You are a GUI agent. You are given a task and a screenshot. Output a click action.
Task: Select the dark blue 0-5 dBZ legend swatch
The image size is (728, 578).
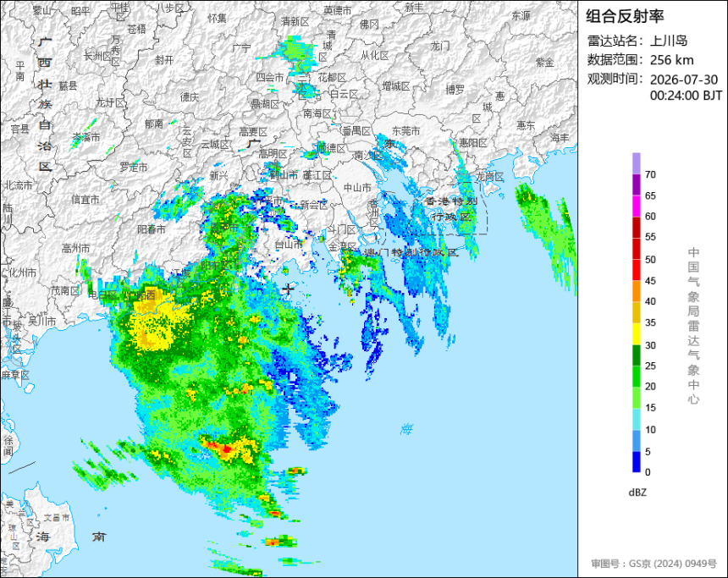click(x=636, y=462)
